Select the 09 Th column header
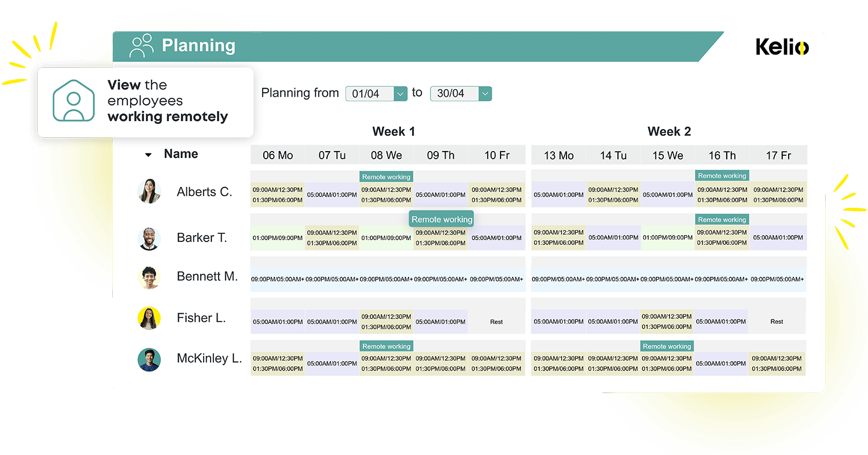Viewport: 868px width, 455px height. [441, 155]
